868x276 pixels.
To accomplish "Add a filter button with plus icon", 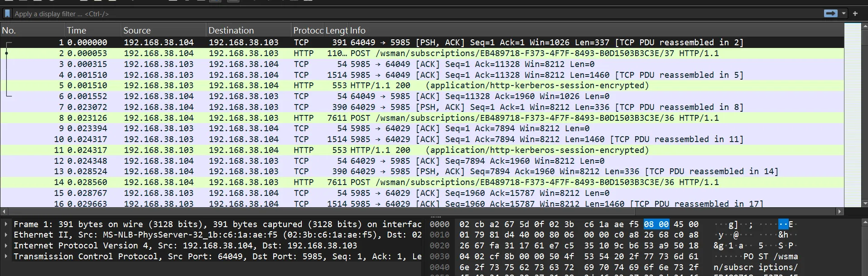I will tap(855, 14).
